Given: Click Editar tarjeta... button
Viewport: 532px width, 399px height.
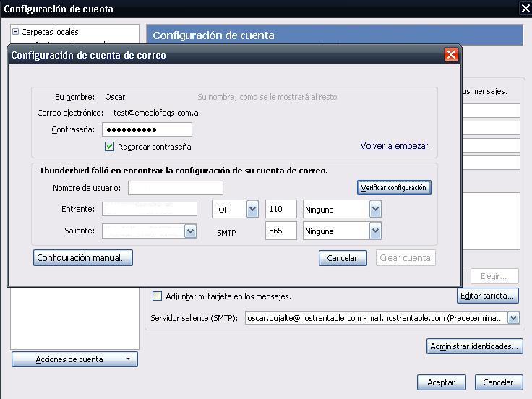Looking at the screenshot, I should point(488,296).
